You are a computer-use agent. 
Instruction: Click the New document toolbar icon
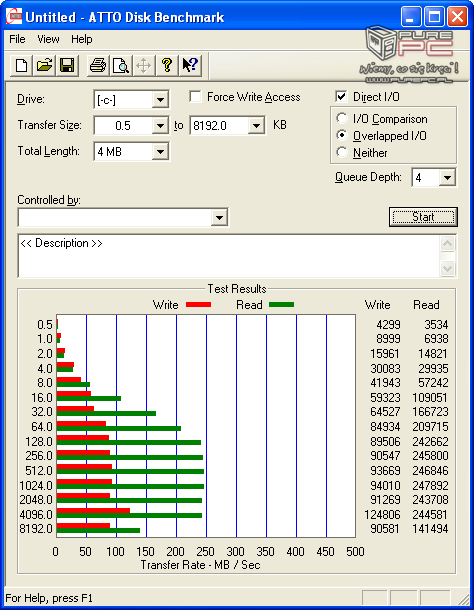click(x=21, y=65)
